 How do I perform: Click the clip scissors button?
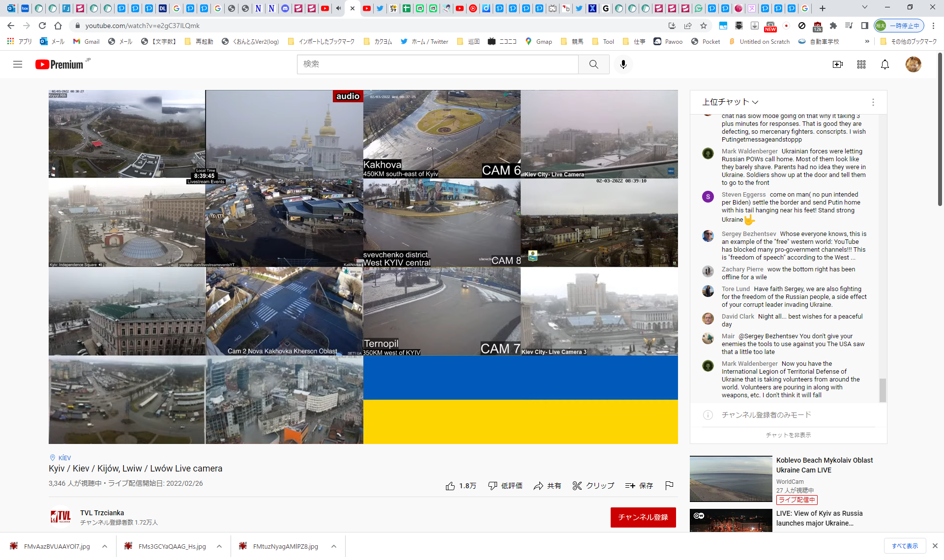click(593, 486)
